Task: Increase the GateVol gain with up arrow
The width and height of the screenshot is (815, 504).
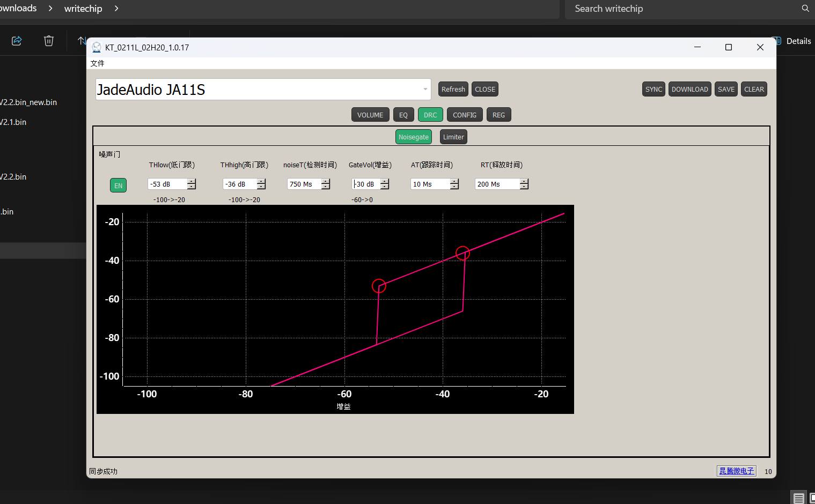Action: [x=385, y=181]
